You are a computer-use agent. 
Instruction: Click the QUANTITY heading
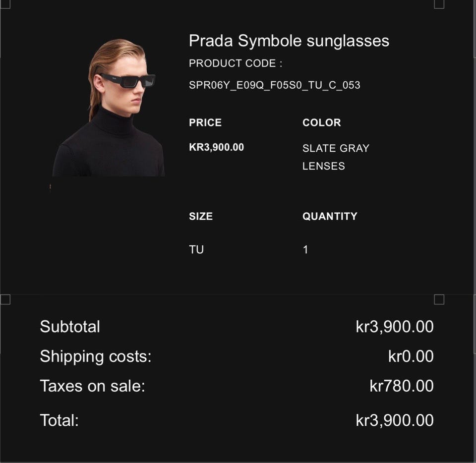tap(330, 216)
